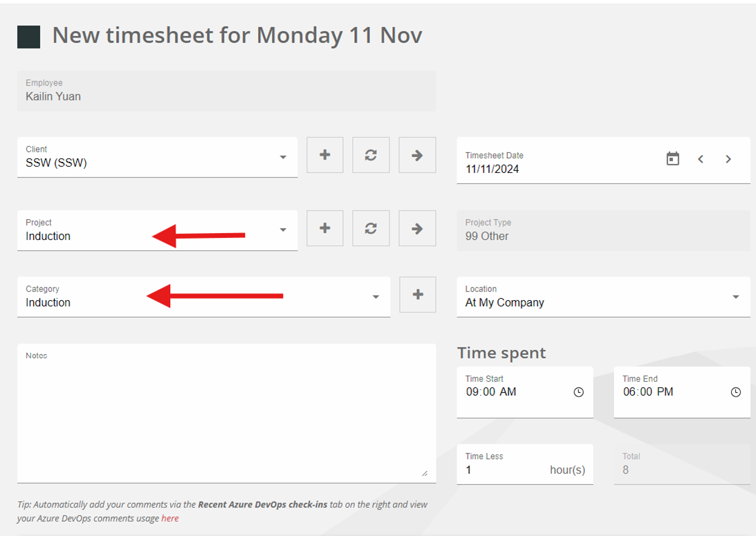Go to client details arrow button

pos(417,155)
